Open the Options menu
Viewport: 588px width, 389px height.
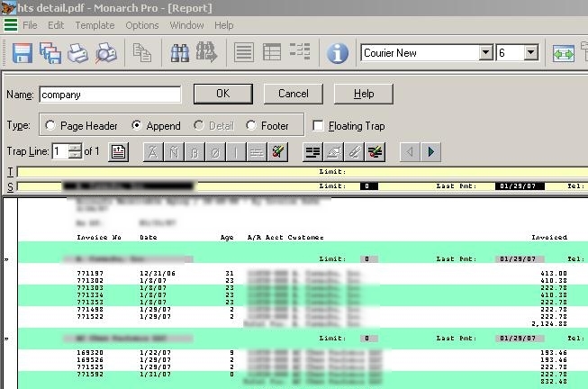(142, 25)
